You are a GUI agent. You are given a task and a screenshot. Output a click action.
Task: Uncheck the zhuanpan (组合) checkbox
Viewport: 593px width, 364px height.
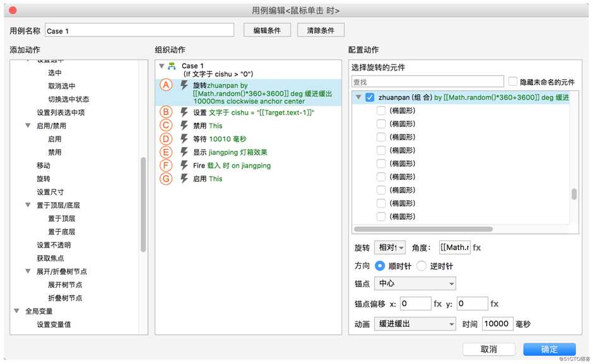click(x=370, y=97)
